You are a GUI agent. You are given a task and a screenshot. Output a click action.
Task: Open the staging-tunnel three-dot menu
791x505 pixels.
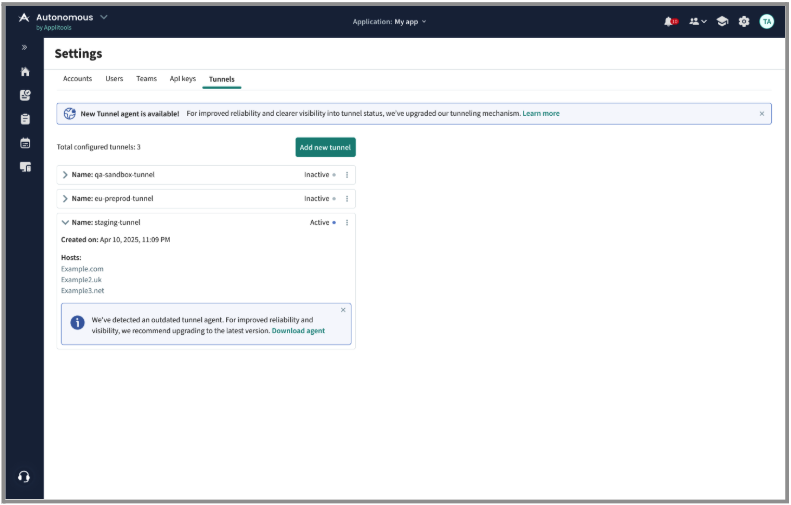[x=347, y=222]
